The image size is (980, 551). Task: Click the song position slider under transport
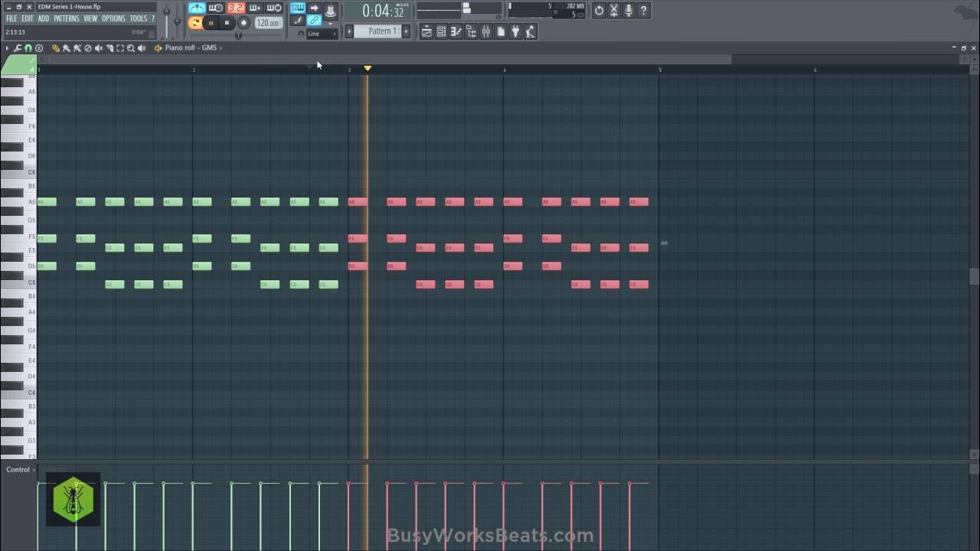[x=237, y=34]
